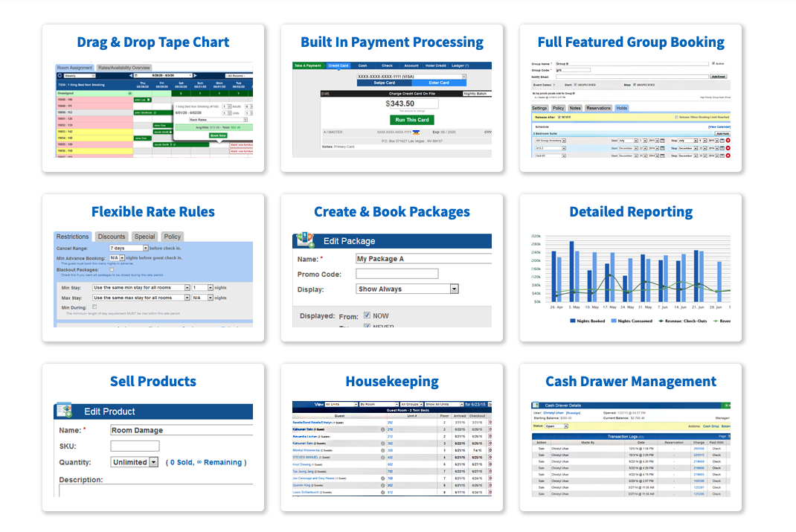Open the housekeeping By Room dropdown

click(x=379, y=405)
